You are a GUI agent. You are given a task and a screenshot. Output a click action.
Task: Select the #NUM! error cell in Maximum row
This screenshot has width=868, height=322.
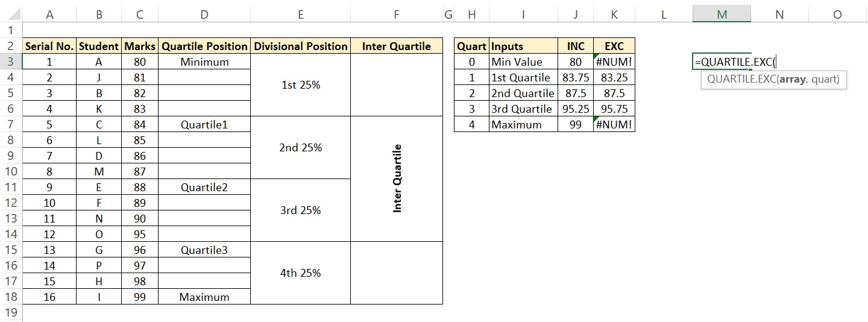click(x=614, y=124)
